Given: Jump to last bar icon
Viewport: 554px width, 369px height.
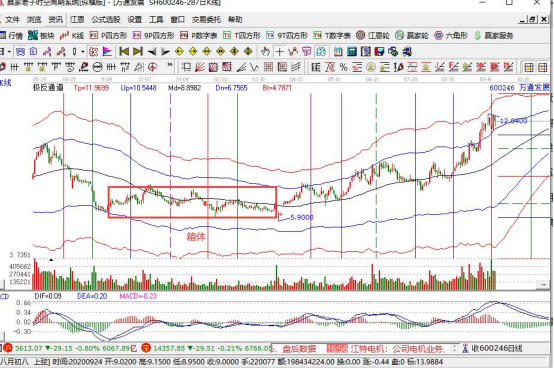Looking at the screenshot, I should click(138, 52).
